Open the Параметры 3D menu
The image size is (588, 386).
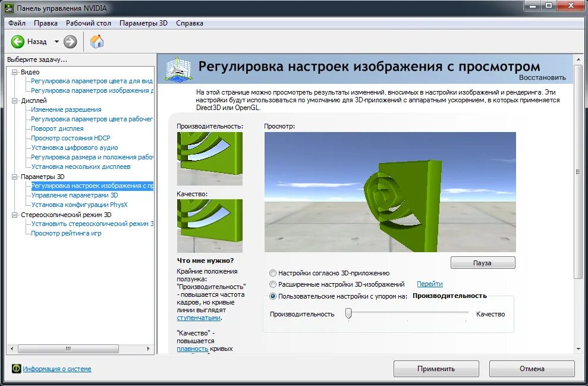(143, 23)
